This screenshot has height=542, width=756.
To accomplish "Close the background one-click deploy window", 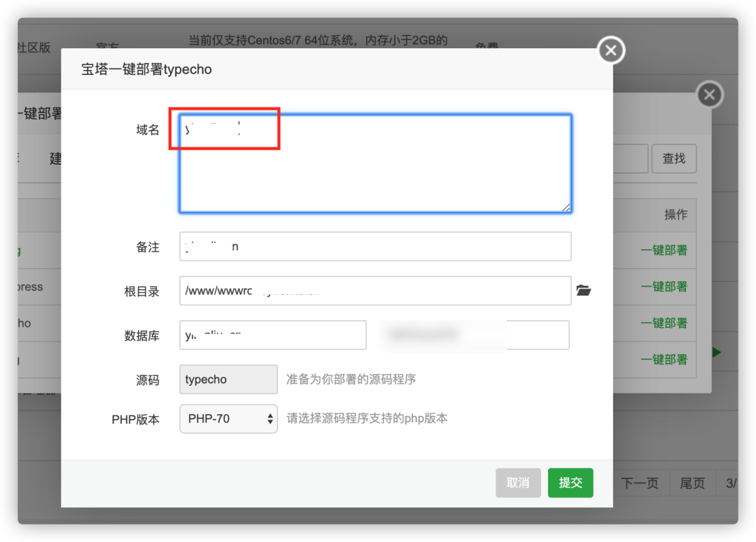I will 709,95.
